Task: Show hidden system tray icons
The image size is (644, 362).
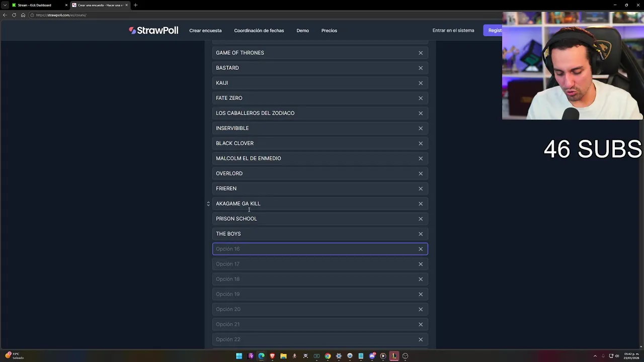Action: pyautogui.click(x=595, y=356)
